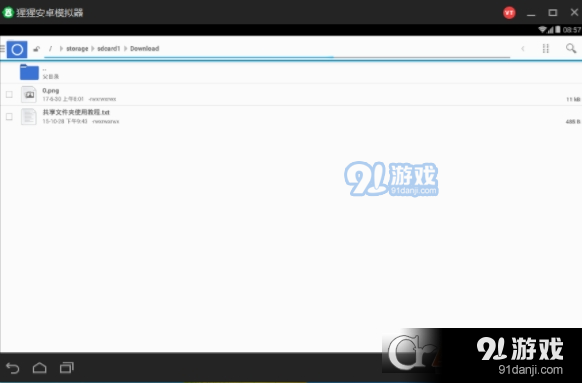Viewport: 582px width, 383px height.
Task: Open the search magnifier icon
Action: pos(571,48)
